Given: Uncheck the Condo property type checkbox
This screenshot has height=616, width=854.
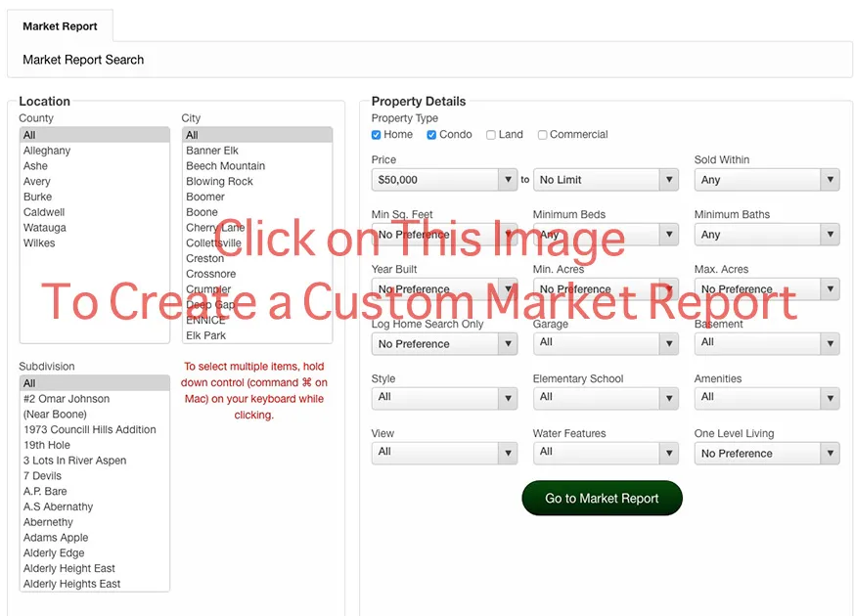Looking at the screenshot, I should click(431, 135).
